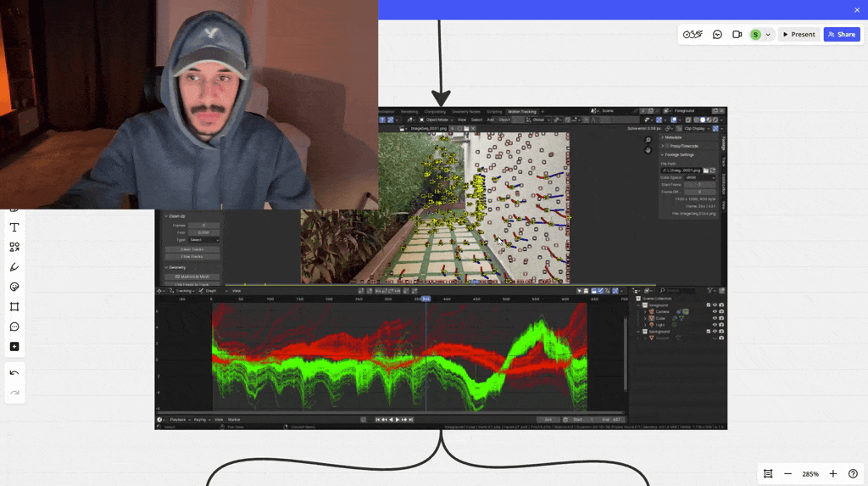Open the stickers and emoji picker
868x486 pixels.
tap(14, 287)
